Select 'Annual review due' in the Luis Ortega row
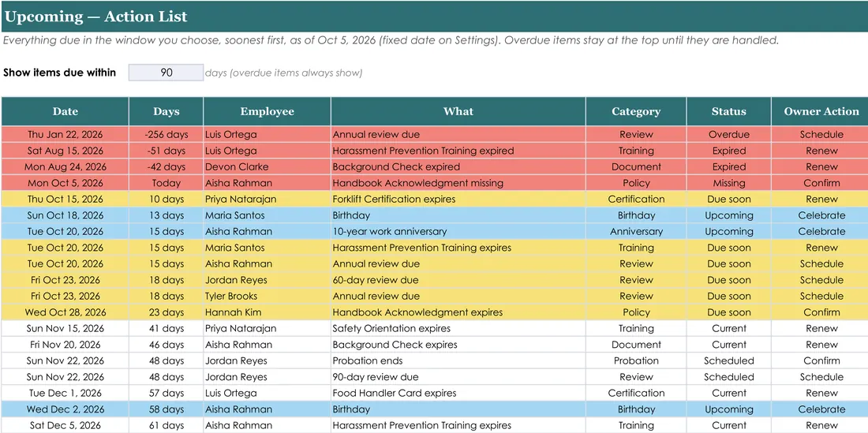868x433 pixels. point(458,134)
